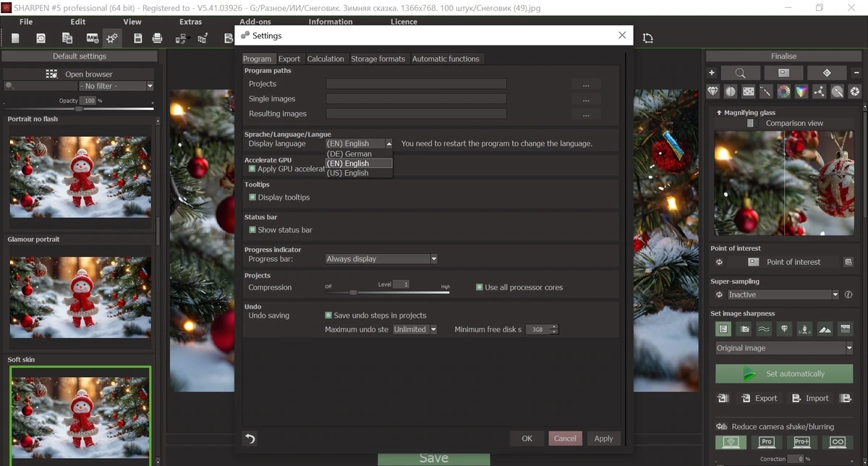Open the Extras menu

[191, 22]
